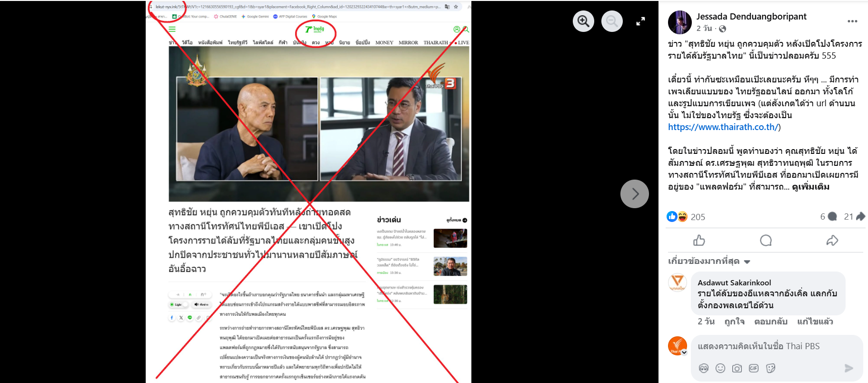Click ถูกใจ under Asdawut's comment
The image size is (868, 383).
[x=734, y=322]
